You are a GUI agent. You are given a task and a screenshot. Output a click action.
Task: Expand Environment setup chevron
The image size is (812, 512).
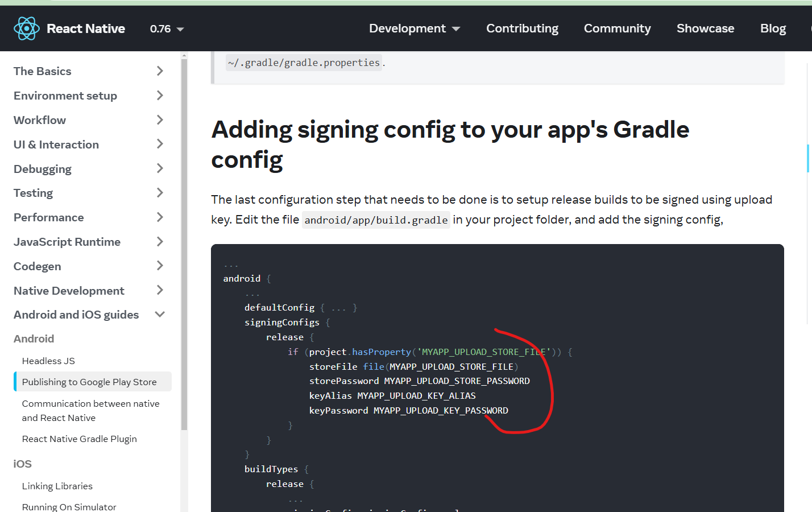(160, 96)
